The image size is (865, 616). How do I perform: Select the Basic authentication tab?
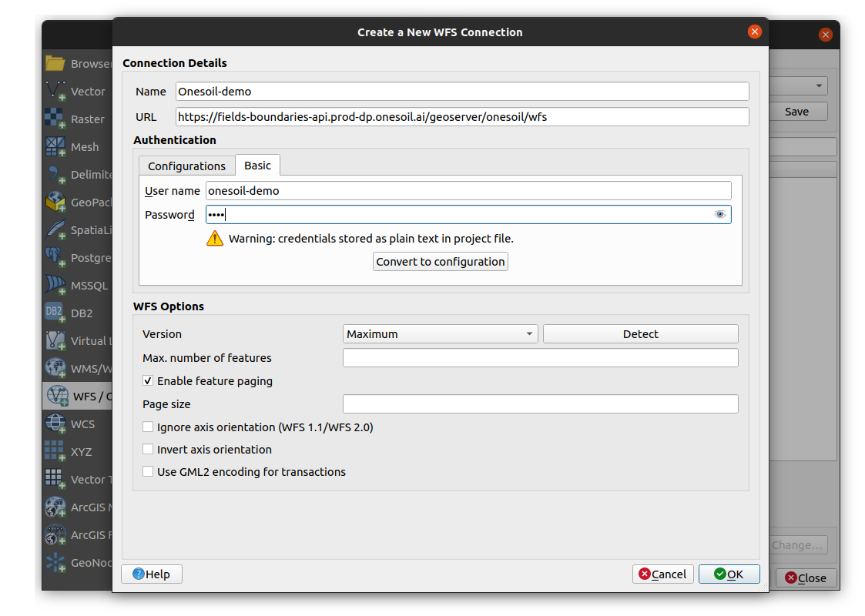pyautogui.click(x=257, y=166)
